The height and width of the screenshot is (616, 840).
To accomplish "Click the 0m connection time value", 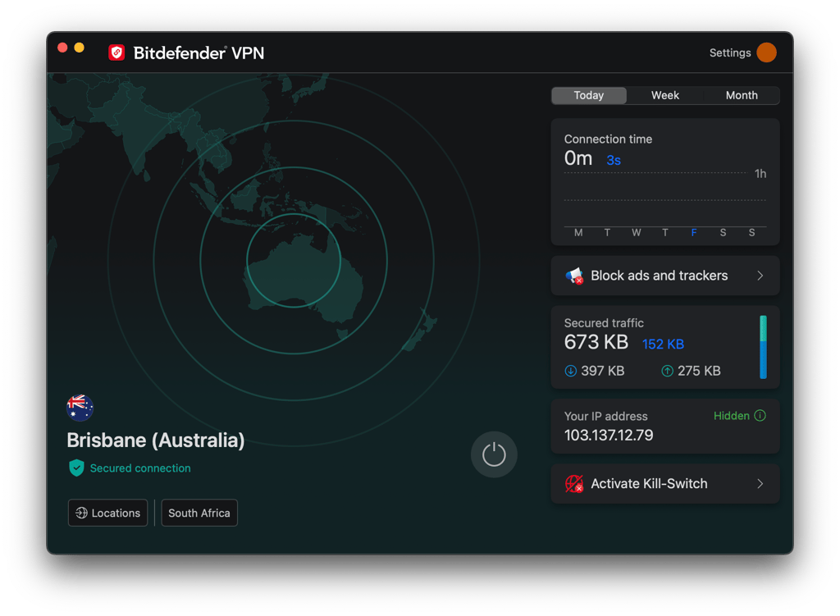I will 578,158.
